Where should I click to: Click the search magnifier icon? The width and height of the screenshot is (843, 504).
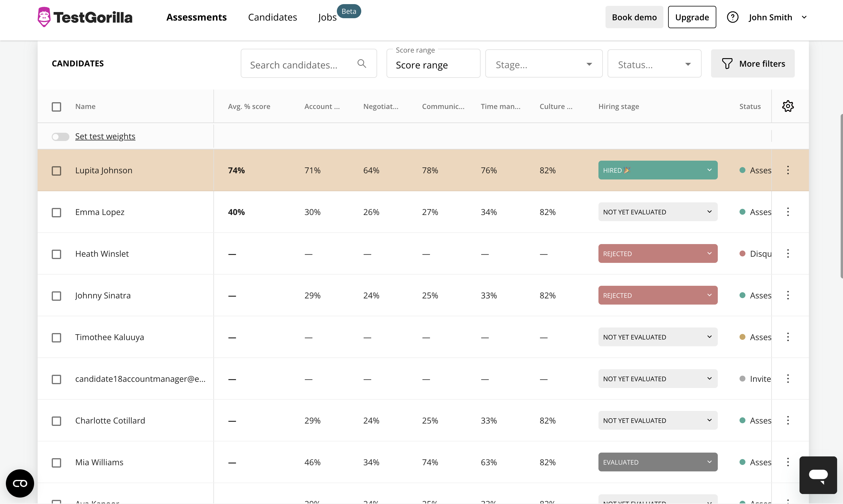(362, 63)
